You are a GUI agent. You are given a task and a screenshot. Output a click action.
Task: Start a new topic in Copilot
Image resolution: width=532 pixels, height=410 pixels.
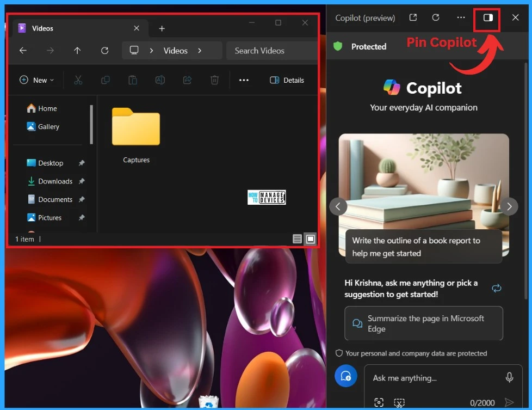tap(346, 376)
